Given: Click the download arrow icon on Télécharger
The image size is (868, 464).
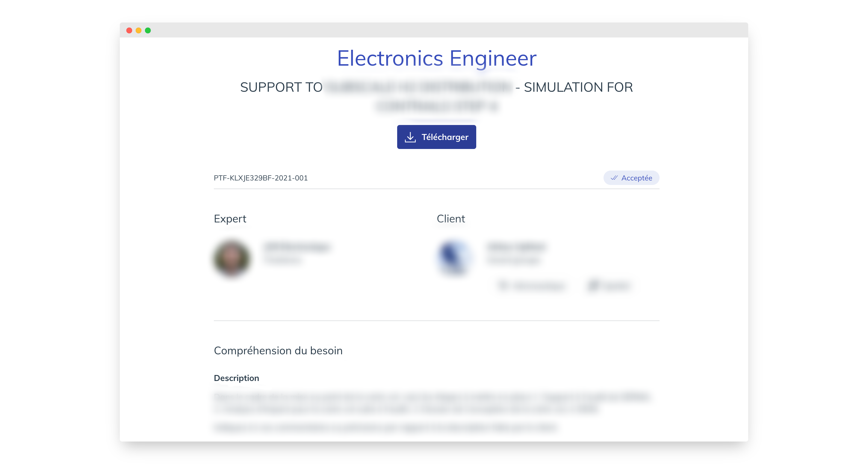Looking at the screenshot, I should 410,137.
